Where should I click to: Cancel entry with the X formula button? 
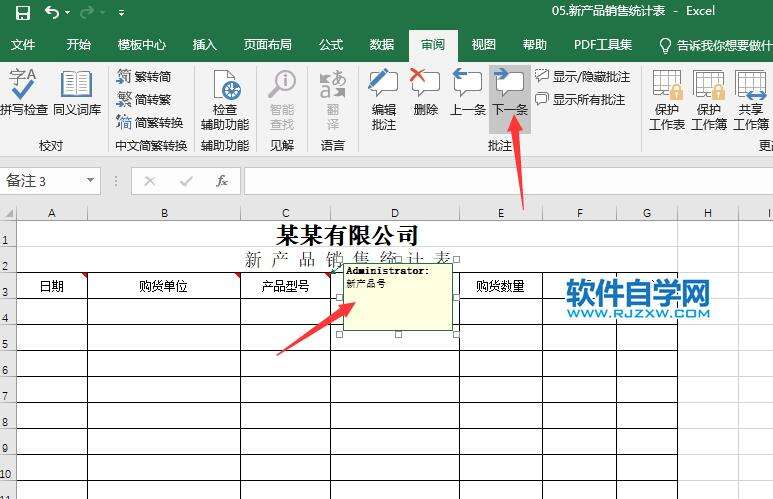coord(150,181)
